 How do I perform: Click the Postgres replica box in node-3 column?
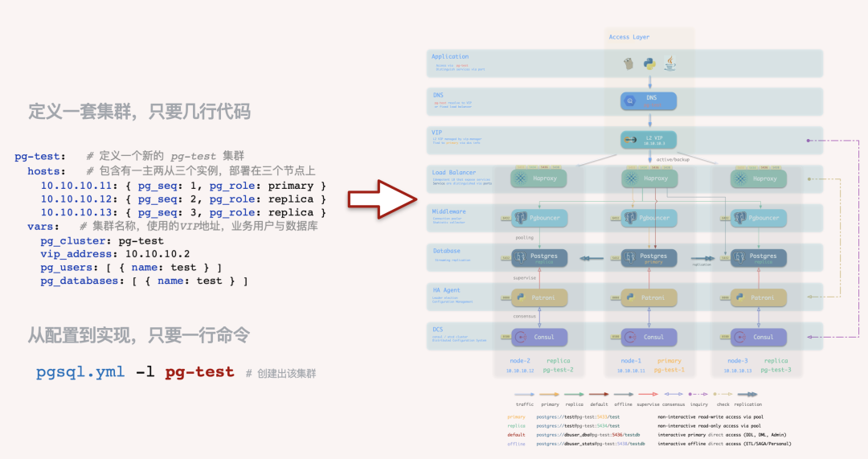[758, 257]
